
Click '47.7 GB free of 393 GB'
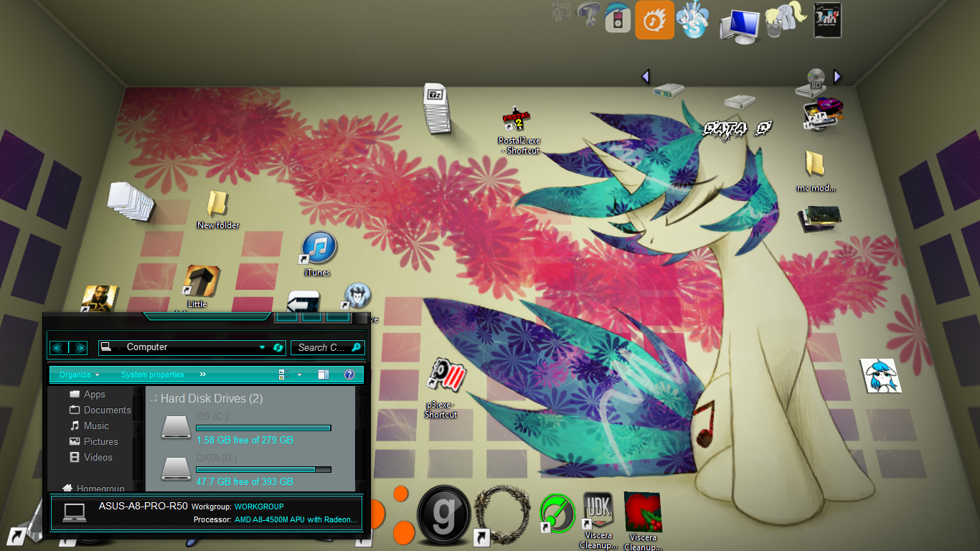click(245, 481)
